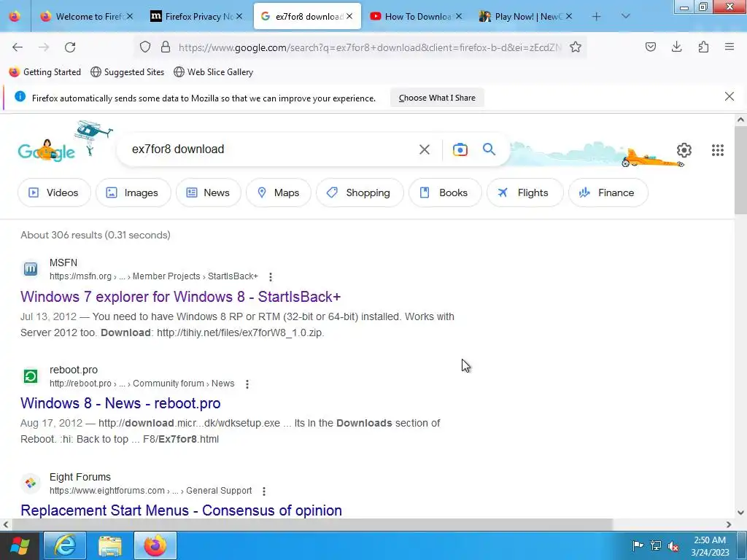Filter results by Finance
The height and width of the screenshot is (560, 747).
click(x=608, y=192)
